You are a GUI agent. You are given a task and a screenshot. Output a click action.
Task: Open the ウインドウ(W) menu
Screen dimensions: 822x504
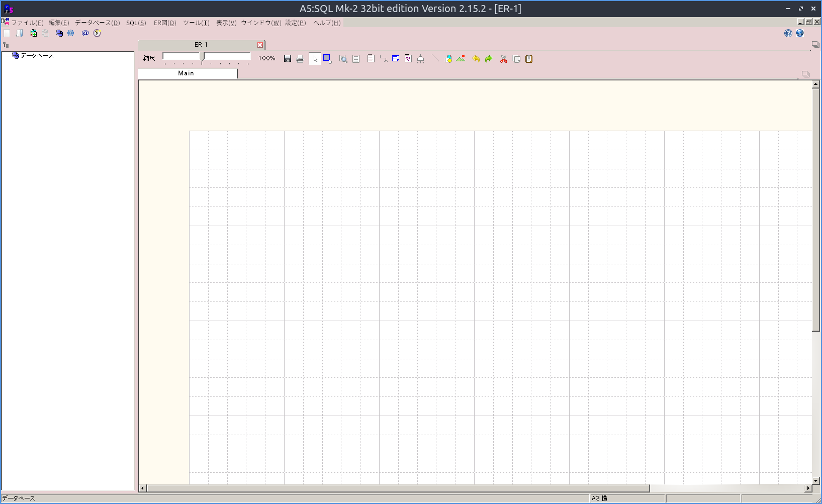tap(261, 23)
